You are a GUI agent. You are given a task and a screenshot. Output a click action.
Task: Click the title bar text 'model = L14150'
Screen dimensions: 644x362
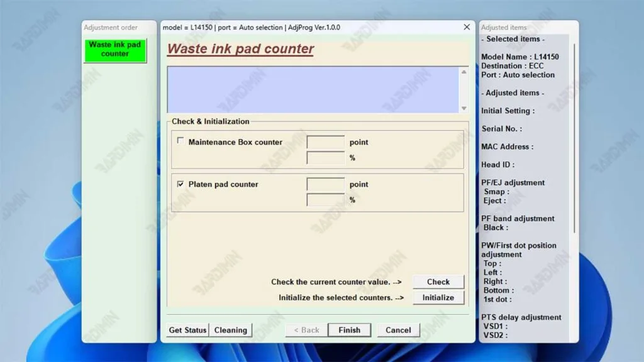(x=187, y=28)
